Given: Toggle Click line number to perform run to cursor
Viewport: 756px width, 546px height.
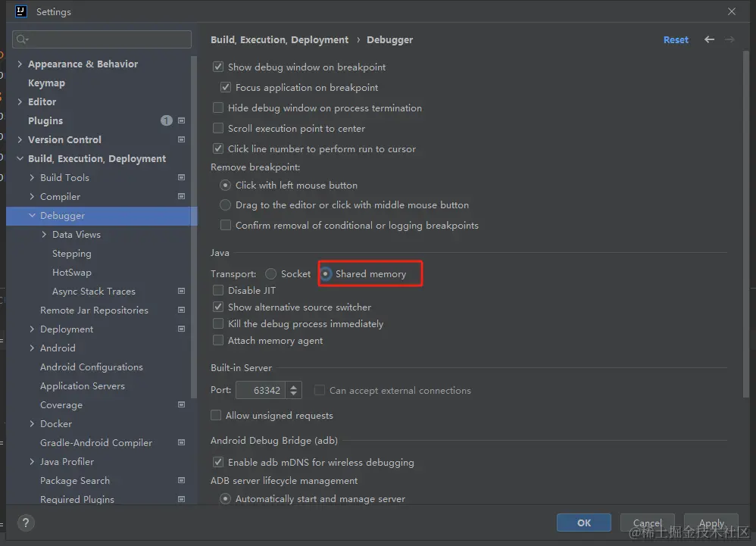Looking at the screenshot, I should pyautogui.click(x=218, y=148).
